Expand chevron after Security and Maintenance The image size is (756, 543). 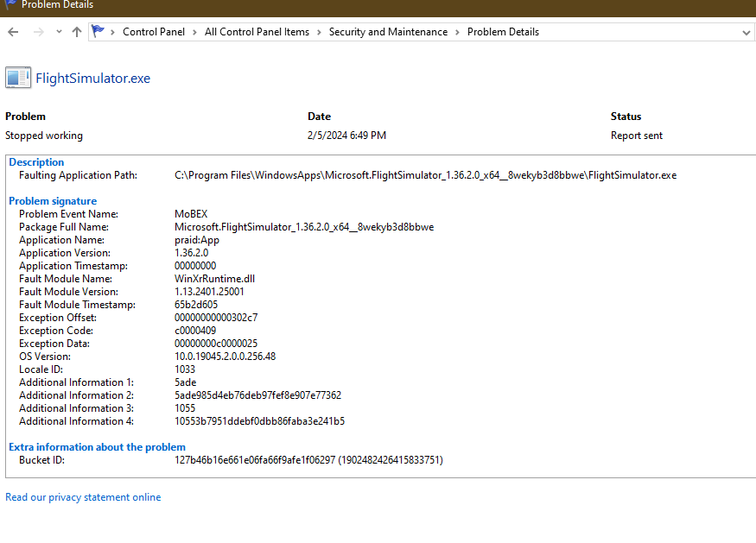pos(458,32)
